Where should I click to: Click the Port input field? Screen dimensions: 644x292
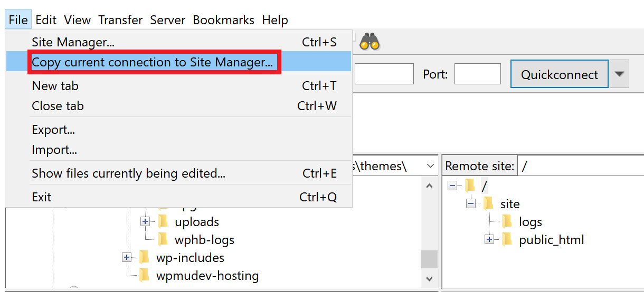[x=477, y=74]
